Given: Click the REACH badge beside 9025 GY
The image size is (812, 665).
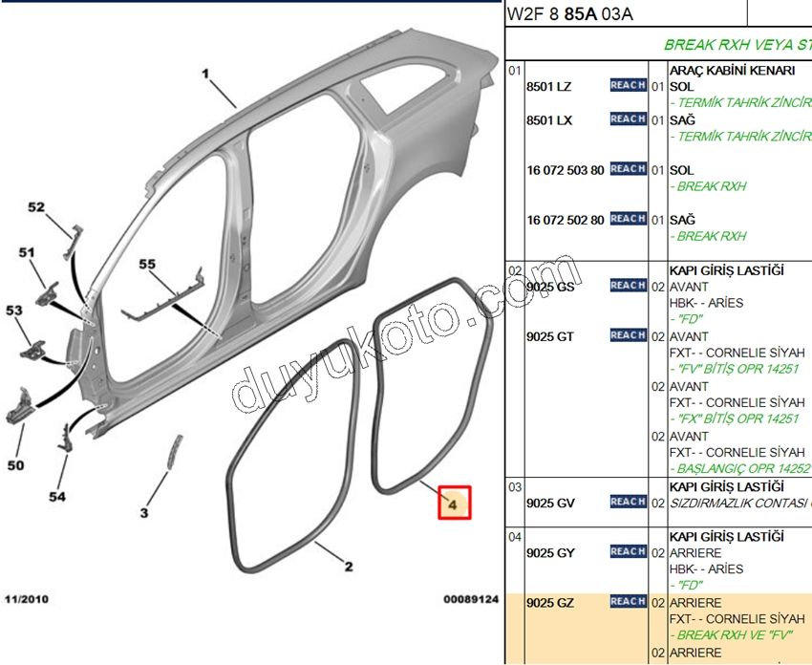Looking at the screenshot, I should tap(628, 551).
